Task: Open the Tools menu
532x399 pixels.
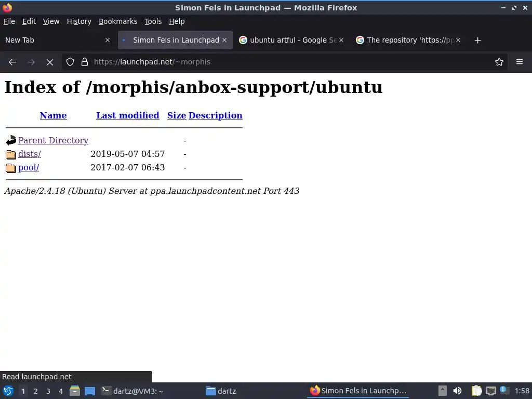Action: pyautogui.click(x=153, y=21)
